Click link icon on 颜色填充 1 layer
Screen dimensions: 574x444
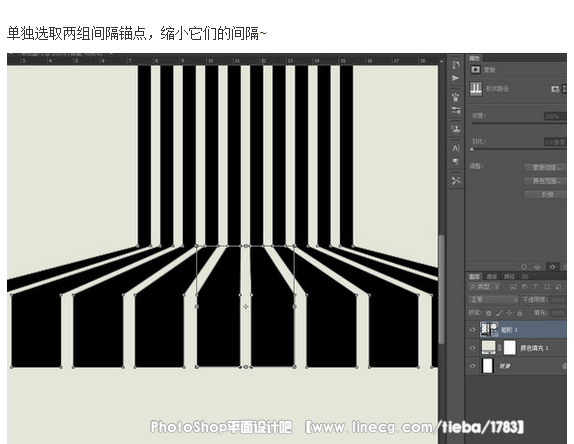coord(499,348)
